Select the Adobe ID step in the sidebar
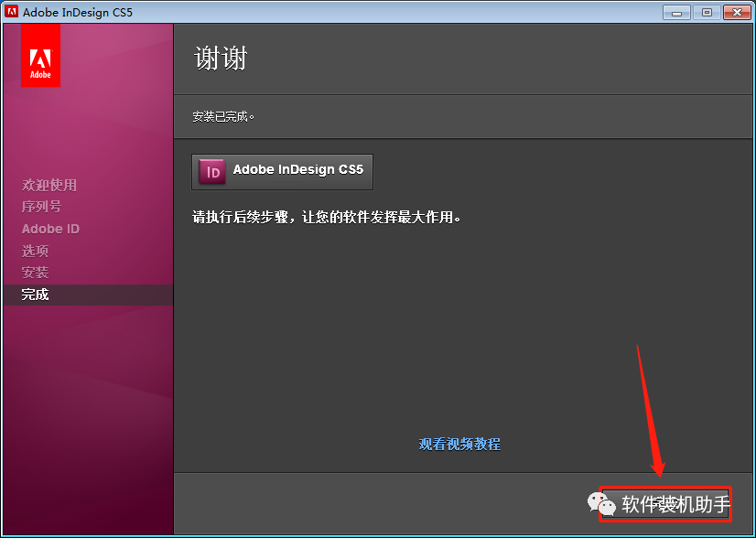The image size is (756, 538). (x=50, y=229)
